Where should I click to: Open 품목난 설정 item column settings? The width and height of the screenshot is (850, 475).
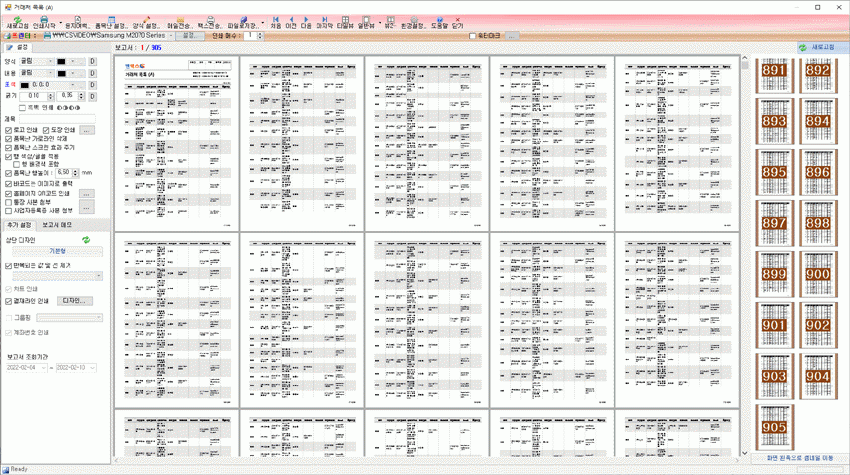click(x=111, y=23)
